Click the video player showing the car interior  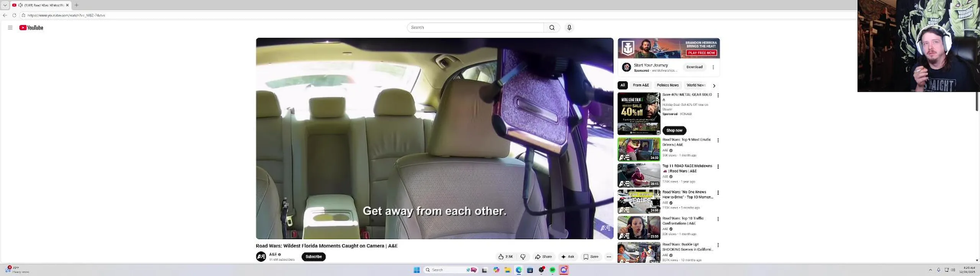pyautogui.click(x=434, y=138)
